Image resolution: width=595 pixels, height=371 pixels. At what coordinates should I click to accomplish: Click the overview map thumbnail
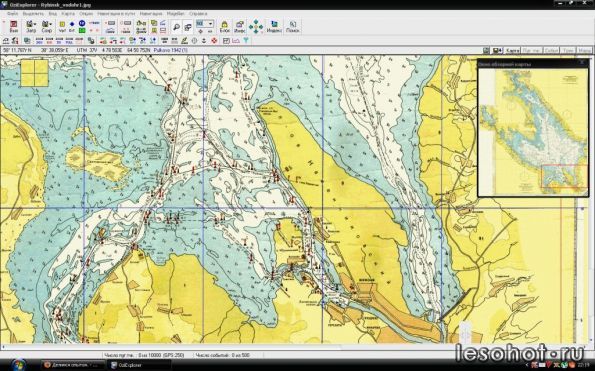pos(533,131)
